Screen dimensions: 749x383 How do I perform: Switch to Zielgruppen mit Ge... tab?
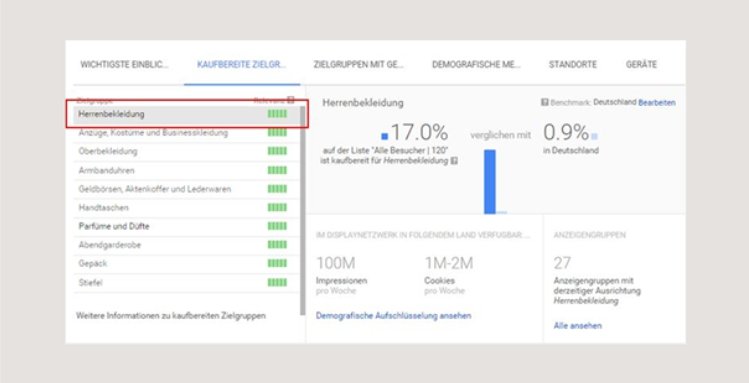359,64
